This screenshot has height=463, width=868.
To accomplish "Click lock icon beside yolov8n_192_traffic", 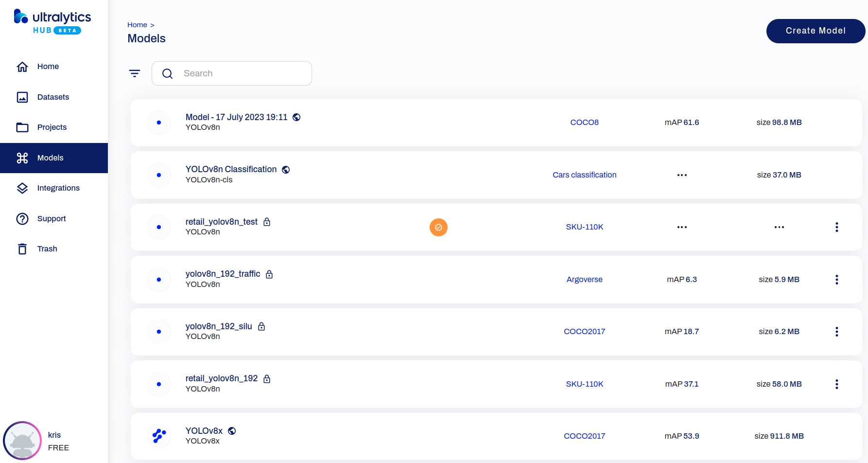I will (269, 274).
